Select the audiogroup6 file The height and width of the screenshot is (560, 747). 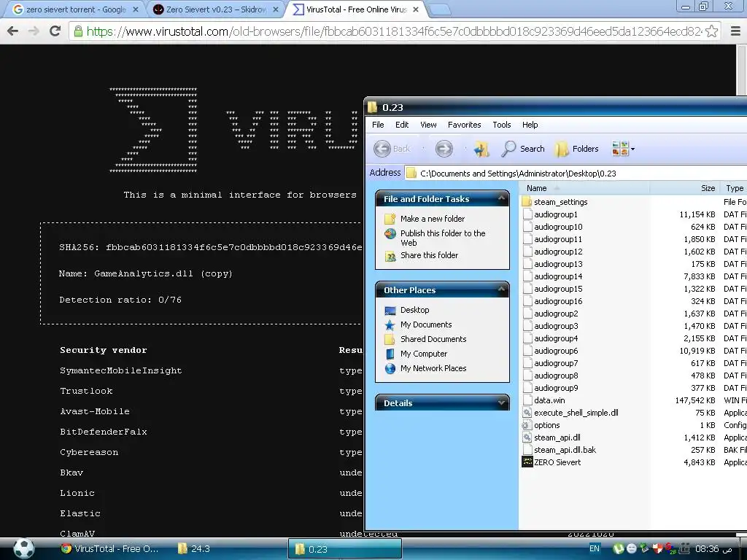(x=556, y=351)
